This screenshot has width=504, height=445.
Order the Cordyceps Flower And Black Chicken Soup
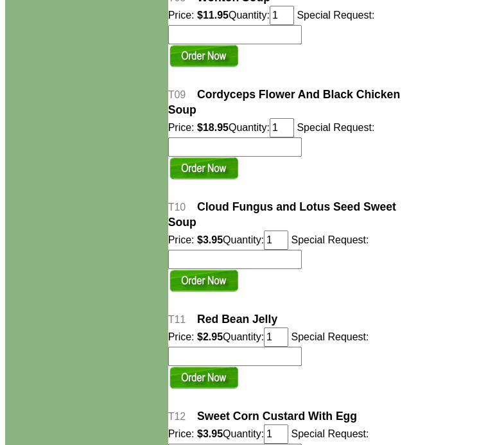tap(204, 169)
